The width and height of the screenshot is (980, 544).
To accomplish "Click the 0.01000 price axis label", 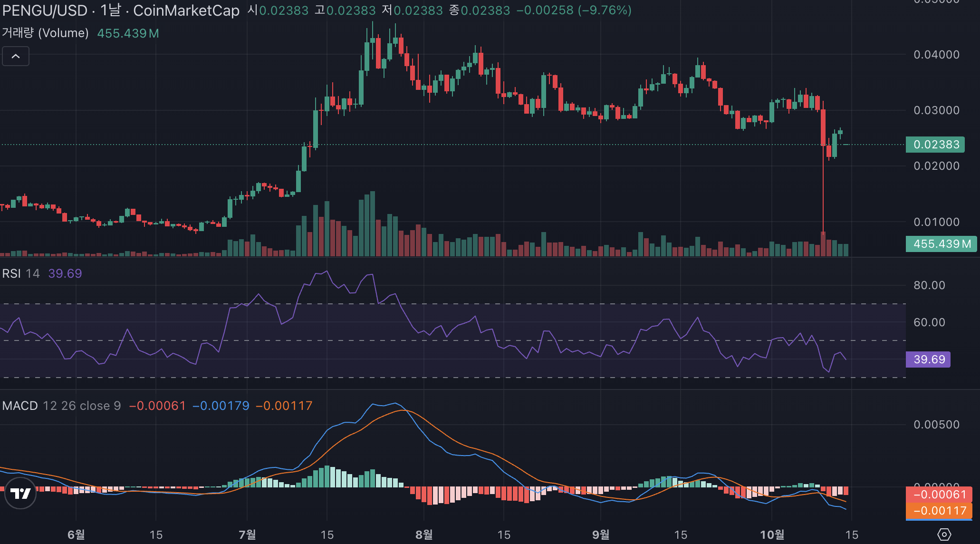I will [x=937, y=222].
